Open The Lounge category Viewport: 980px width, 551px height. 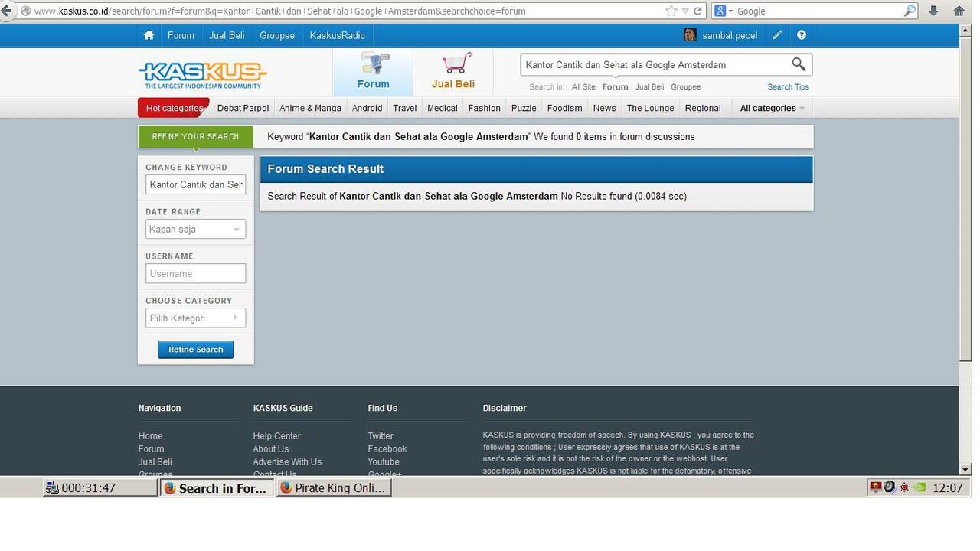[650, 108]
